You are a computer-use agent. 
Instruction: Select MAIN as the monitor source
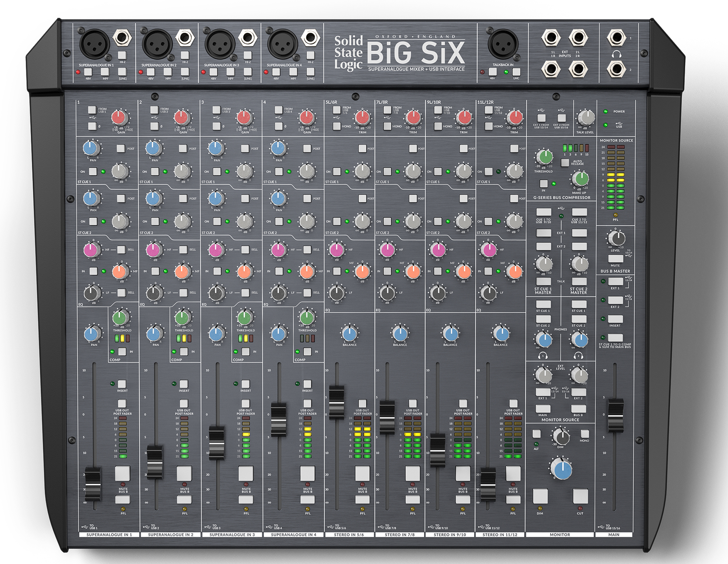point(543,409)
